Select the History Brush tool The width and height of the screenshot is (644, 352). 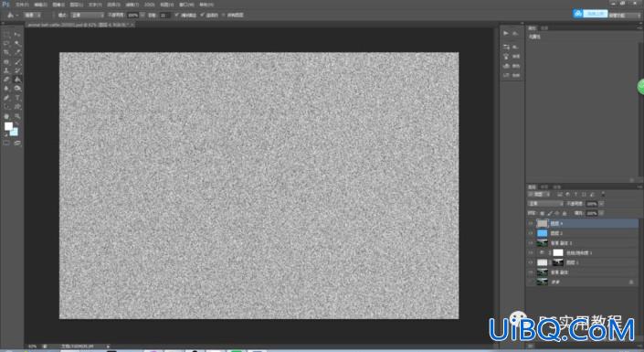click(x=17, y=70)
